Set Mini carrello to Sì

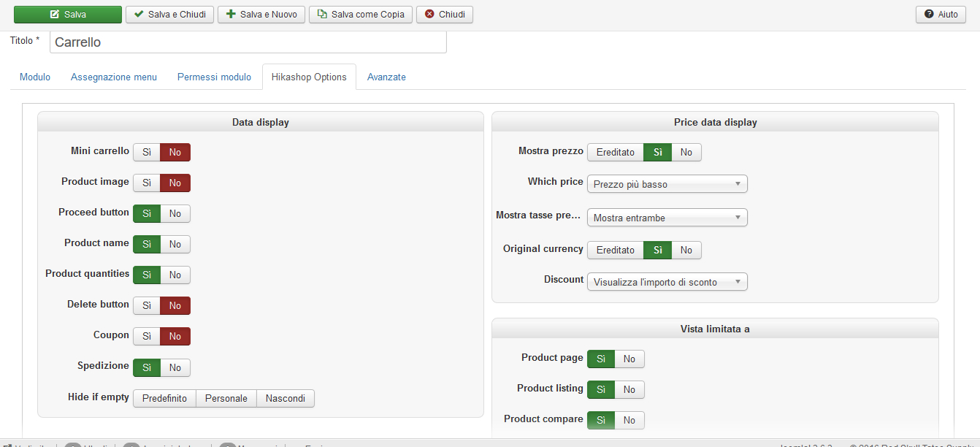(x=147, y=152)
